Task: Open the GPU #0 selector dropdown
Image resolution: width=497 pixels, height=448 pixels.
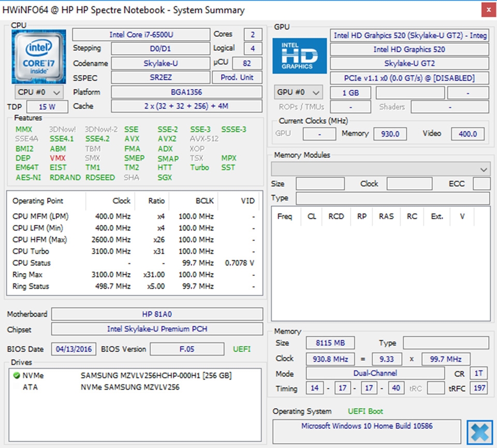Action: (299, 93)
